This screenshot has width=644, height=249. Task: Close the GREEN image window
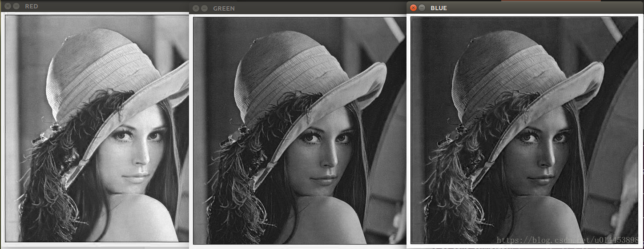click(196, 8)
